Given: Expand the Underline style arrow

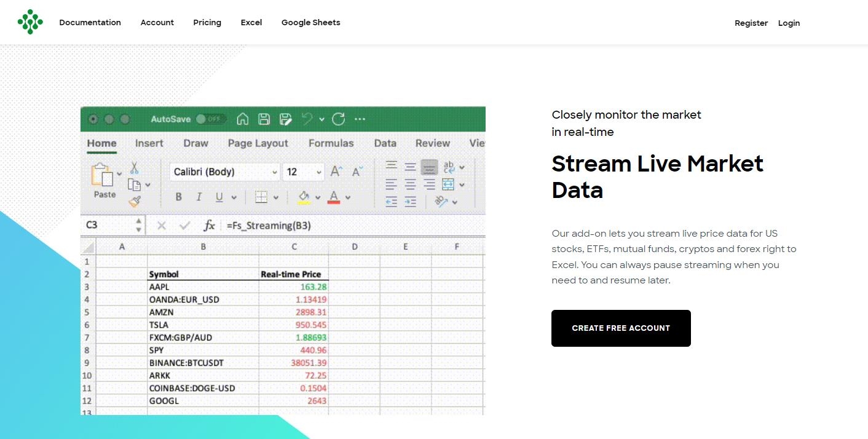Looking at the screenshot, I should [234, 198].
